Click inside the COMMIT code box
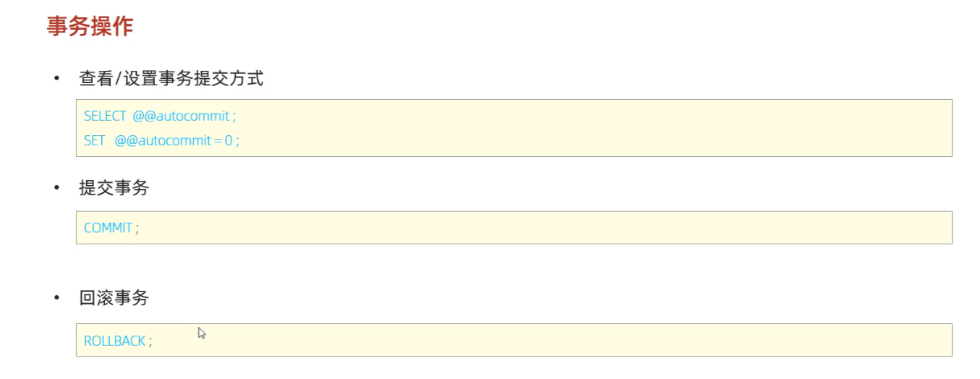This screenshot has height=379, width=980. coord(514,228)
